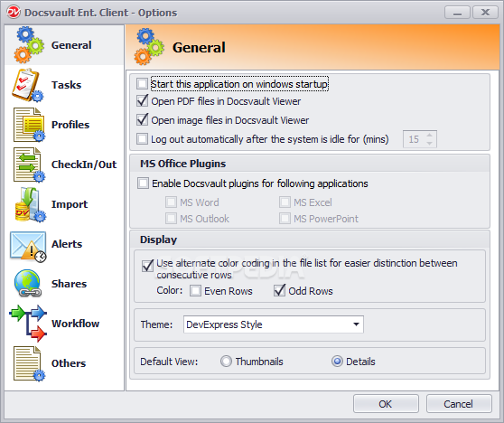Open the Others settings tab

pos(64,363)
